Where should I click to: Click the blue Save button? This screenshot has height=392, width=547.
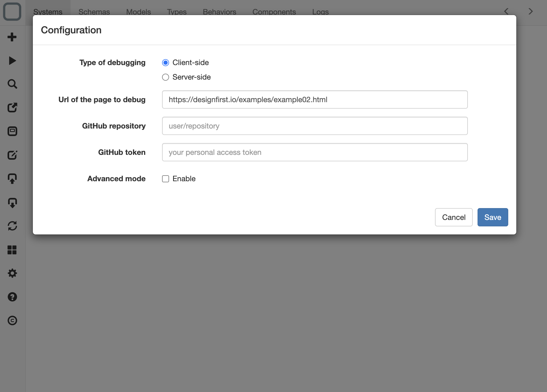tap(493, 217)
